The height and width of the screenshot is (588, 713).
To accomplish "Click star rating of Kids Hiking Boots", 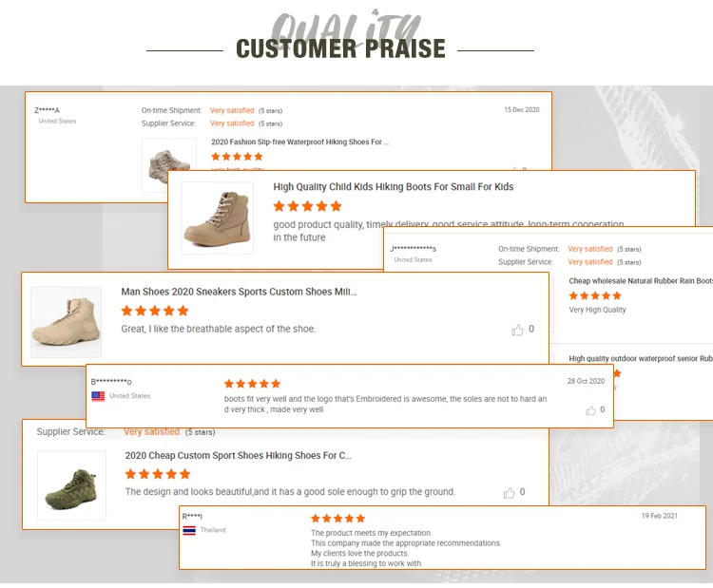I will click(307, 206).
